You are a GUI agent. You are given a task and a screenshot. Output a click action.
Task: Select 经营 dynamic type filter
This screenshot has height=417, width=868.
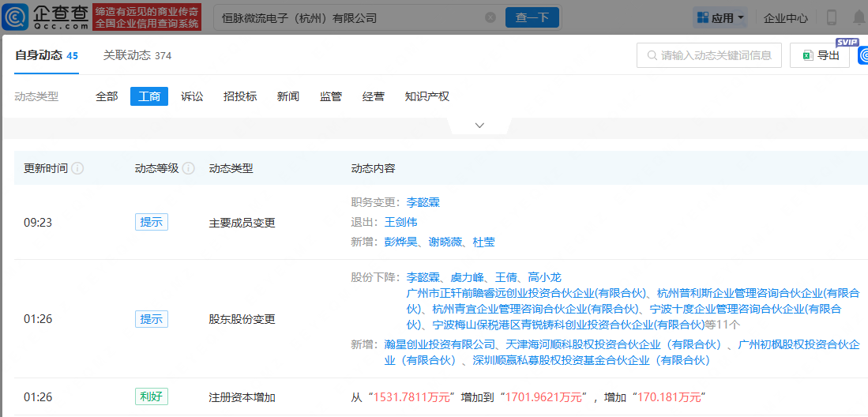(x=373, y=96)
